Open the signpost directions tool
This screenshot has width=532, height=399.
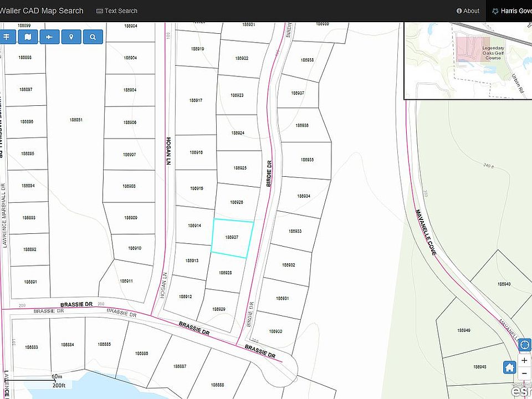(7, 37)
